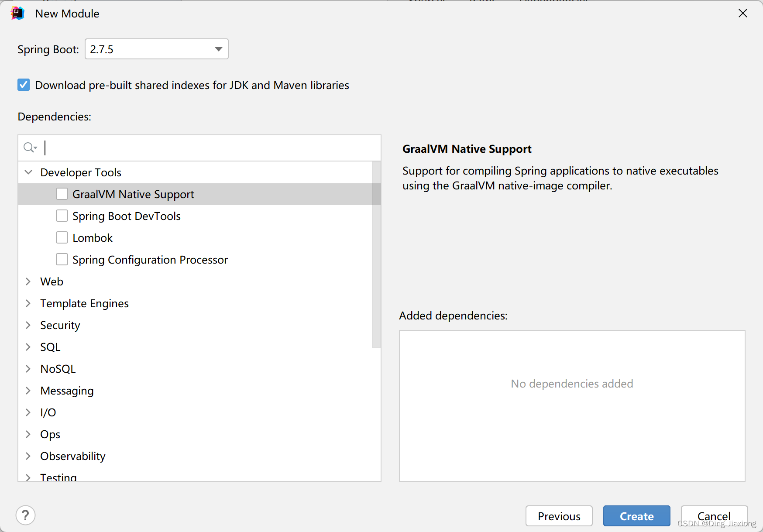Select the Observability tree label
763x532 pixels.
point(73,456)
